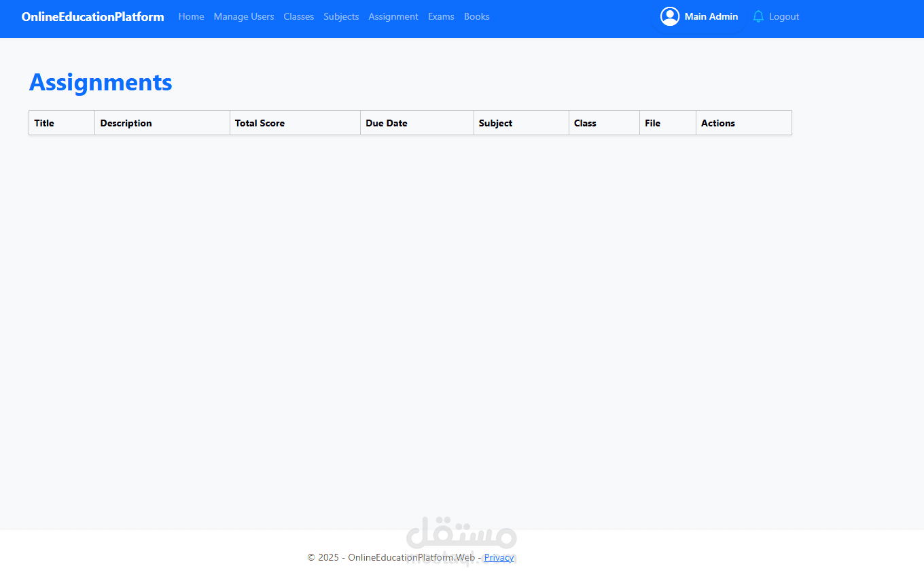This screenshot has width=924, height=579.
Task: Click the Main Admin profile avatar icon
Action: tap(670, 16)
